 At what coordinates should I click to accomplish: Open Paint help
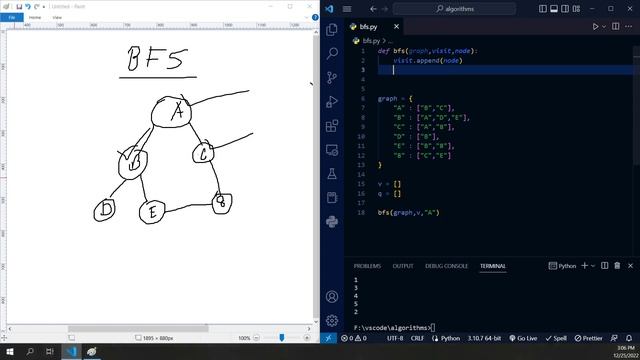click(315, 17)
